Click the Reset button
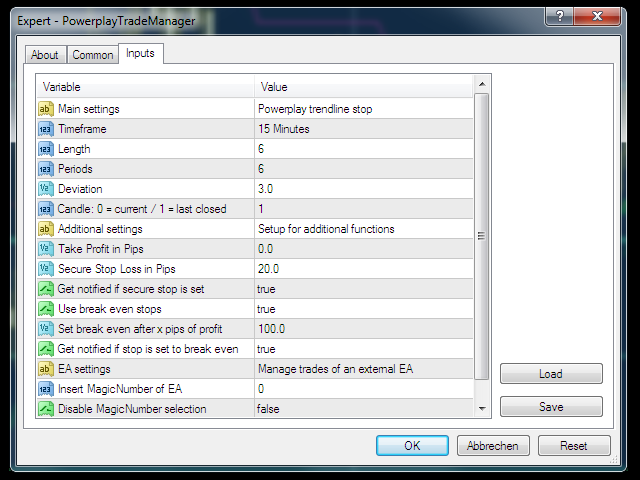The height and width of the screenshot is (480, 640). tap(574, 445)
